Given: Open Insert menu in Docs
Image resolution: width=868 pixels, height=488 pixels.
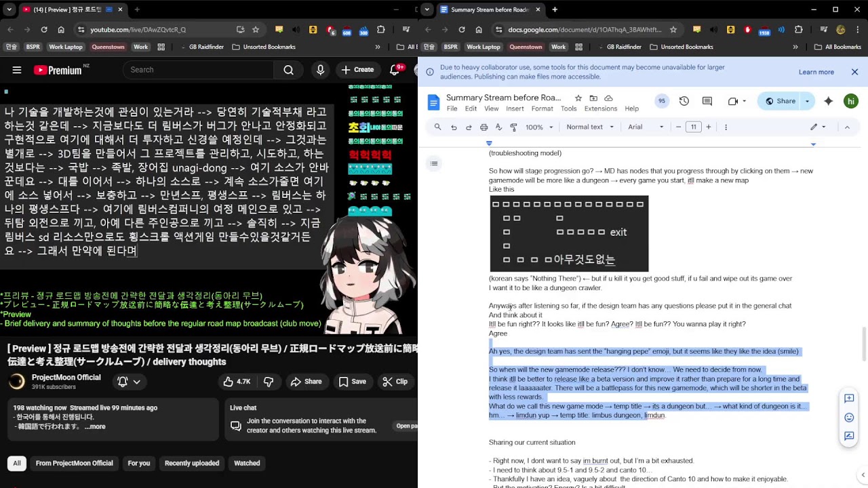Looking at the screenshot, I should (x=515, y=108).
